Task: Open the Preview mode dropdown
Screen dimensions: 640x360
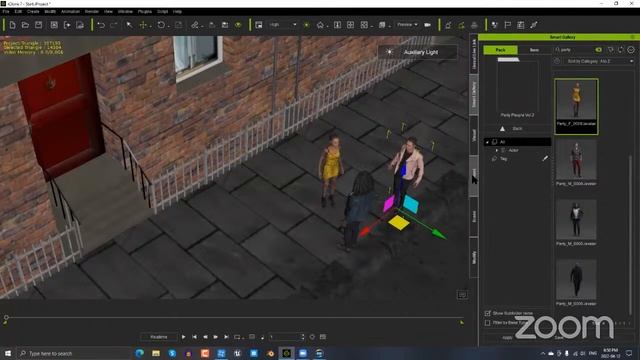Action: pyautogui.click(x=407, y=25)
